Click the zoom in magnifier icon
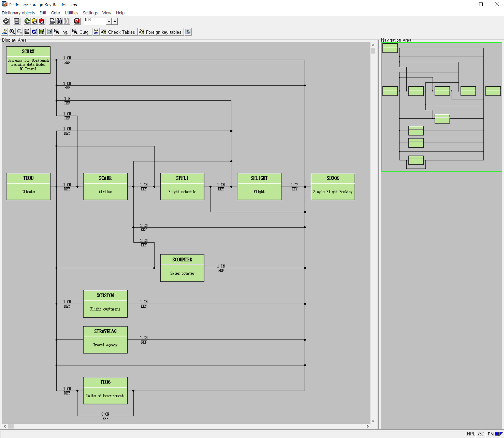This screenshot has height=438, width=504. tap(12, 32)
